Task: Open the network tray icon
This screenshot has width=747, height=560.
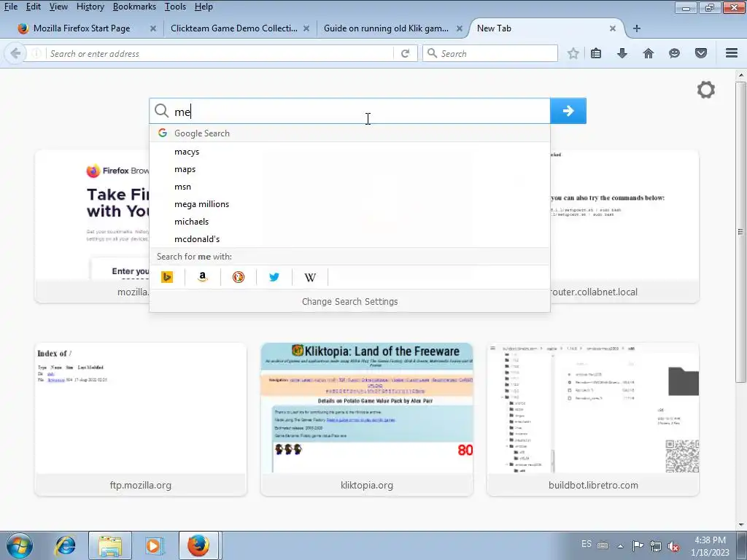Action: click(x=656, y=546)
